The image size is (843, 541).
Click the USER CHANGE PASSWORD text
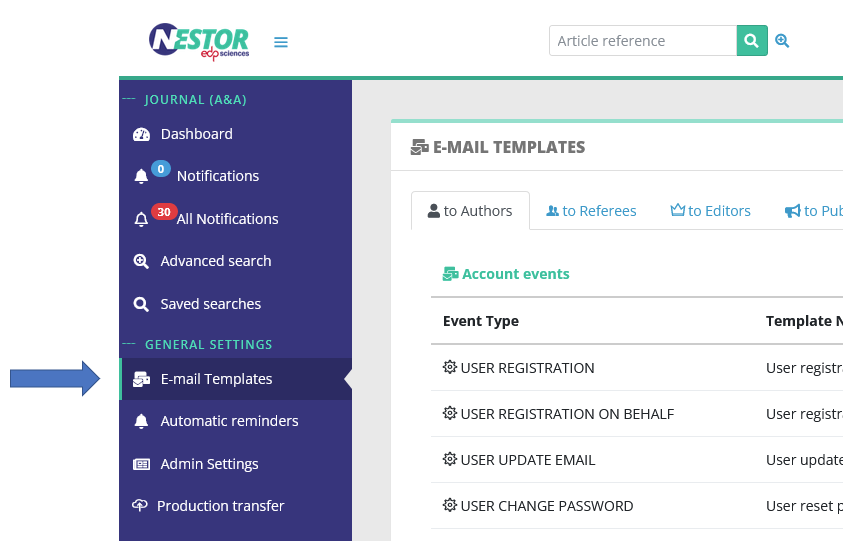tap(547, 506)
